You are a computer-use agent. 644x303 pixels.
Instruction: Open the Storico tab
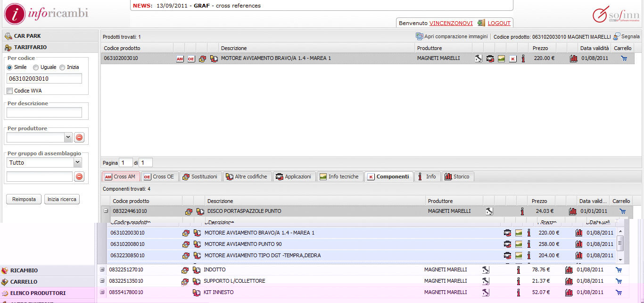point(457,177)
